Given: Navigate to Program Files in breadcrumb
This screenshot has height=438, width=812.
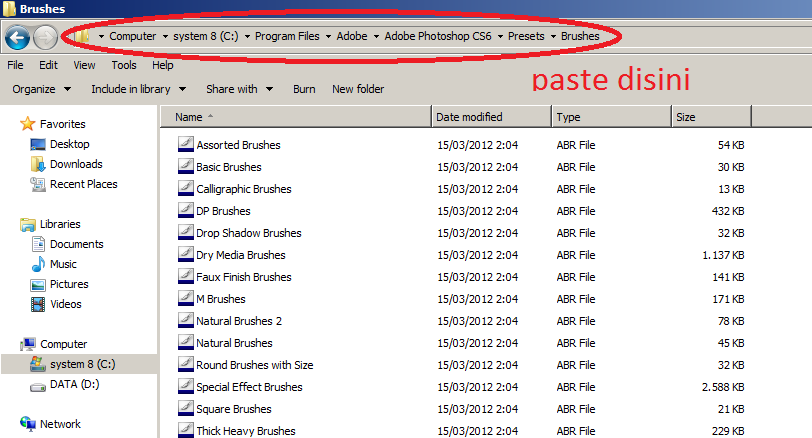Looking at the screenshot, I should point(287,36).
